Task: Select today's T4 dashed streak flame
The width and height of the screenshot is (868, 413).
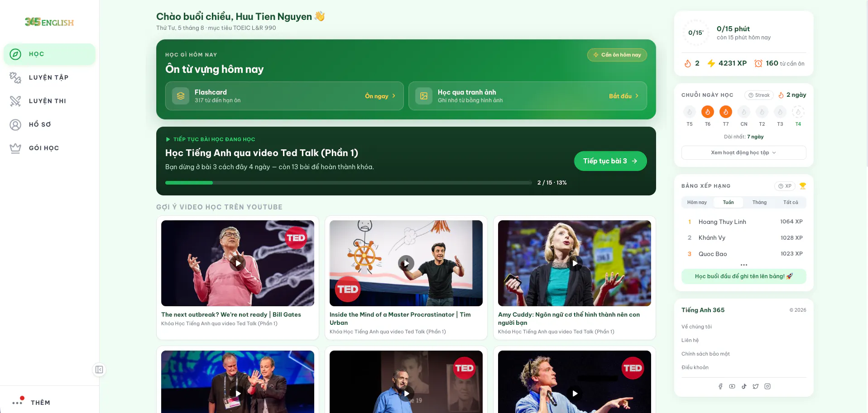Action: click(x=798, y=112)
